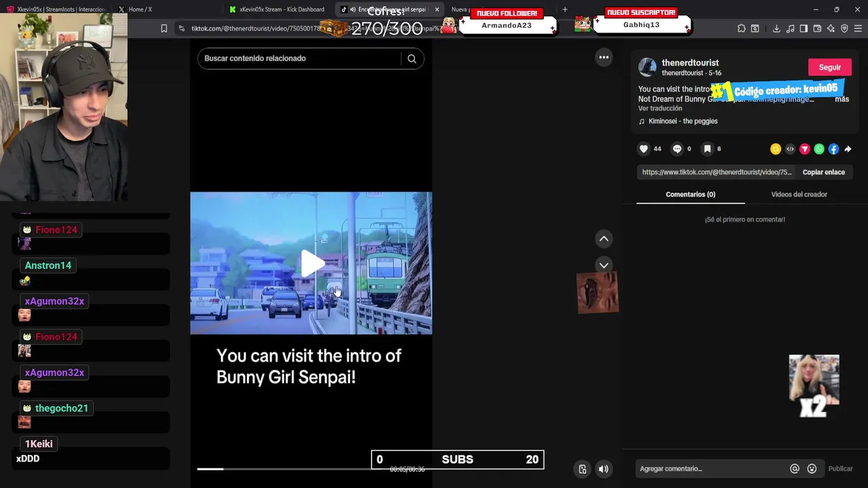Expand description with 'más' link
868x488 pixels.
coord(842,99)
